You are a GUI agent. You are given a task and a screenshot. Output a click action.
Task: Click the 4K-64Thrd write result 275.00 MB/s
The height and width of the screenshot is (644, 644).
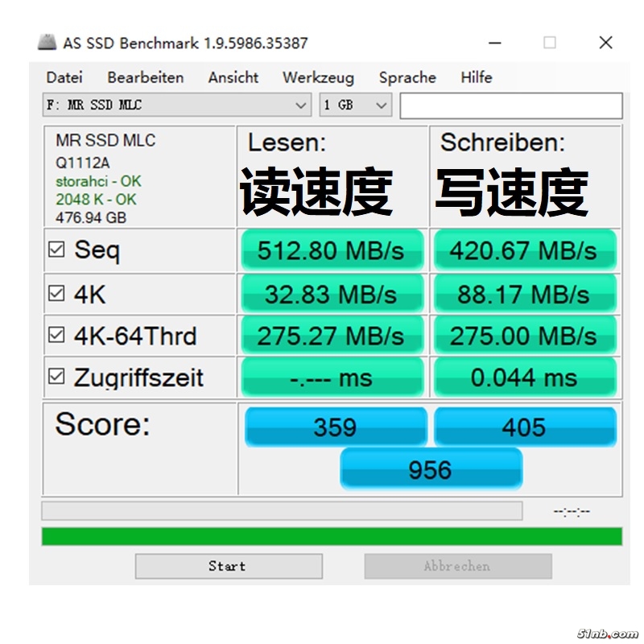[525, 336]
